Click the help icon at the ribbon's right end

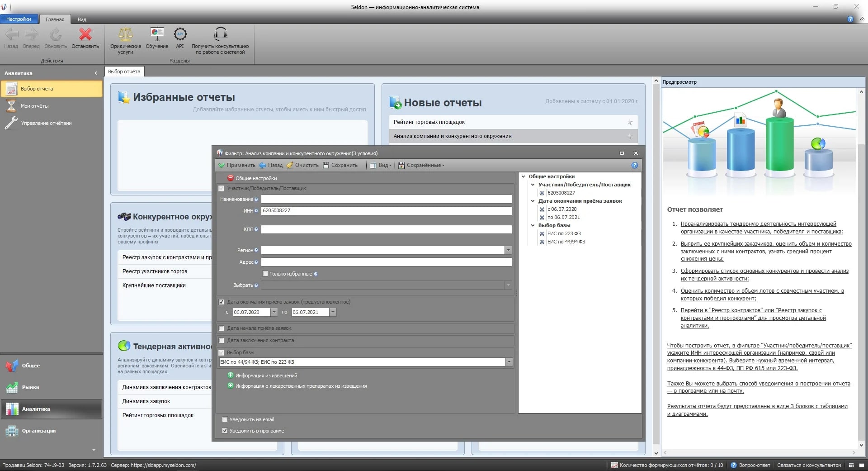[850, 19]
